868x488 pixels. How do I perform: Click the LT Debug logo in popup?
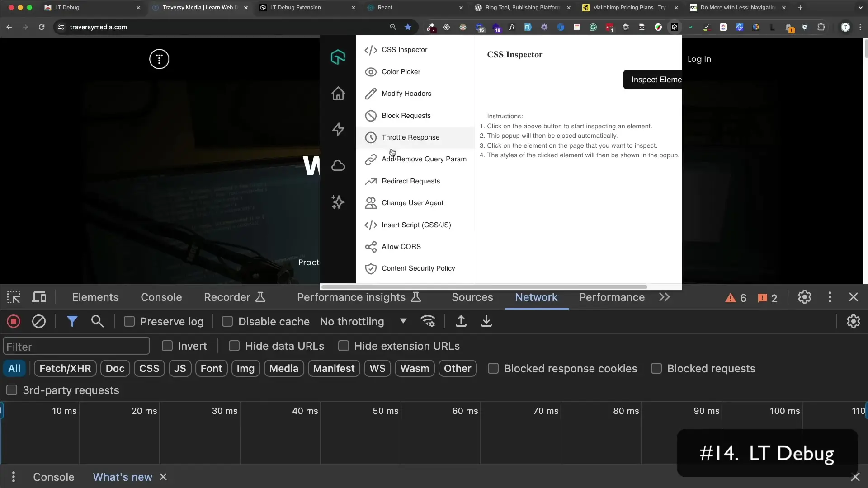[x=338, y=57]
